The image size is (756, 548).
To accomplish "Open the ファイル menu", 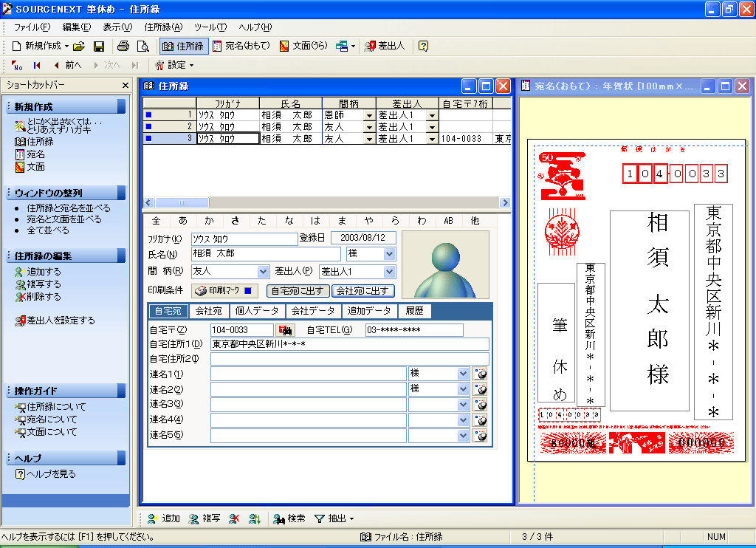I will (x=32, y=27).
